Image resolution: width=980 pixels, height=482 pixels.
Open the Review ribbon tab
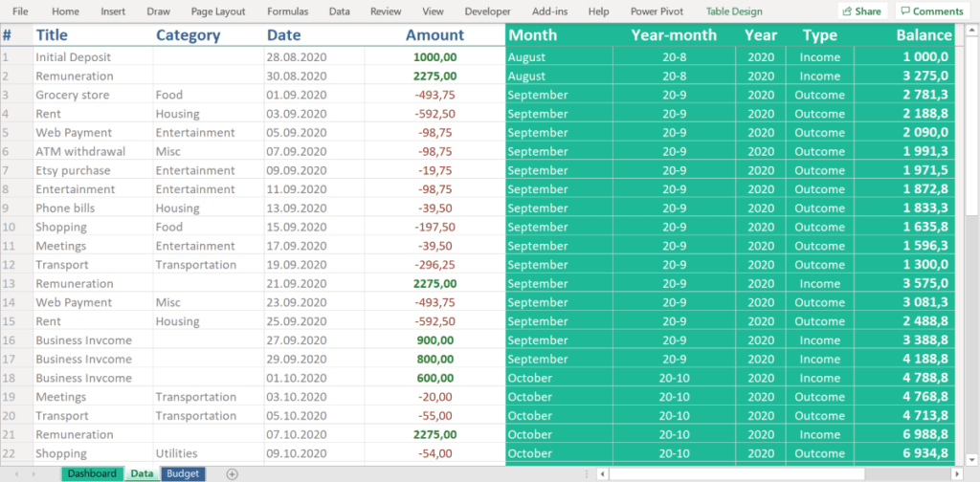click(x=386, y=11)
